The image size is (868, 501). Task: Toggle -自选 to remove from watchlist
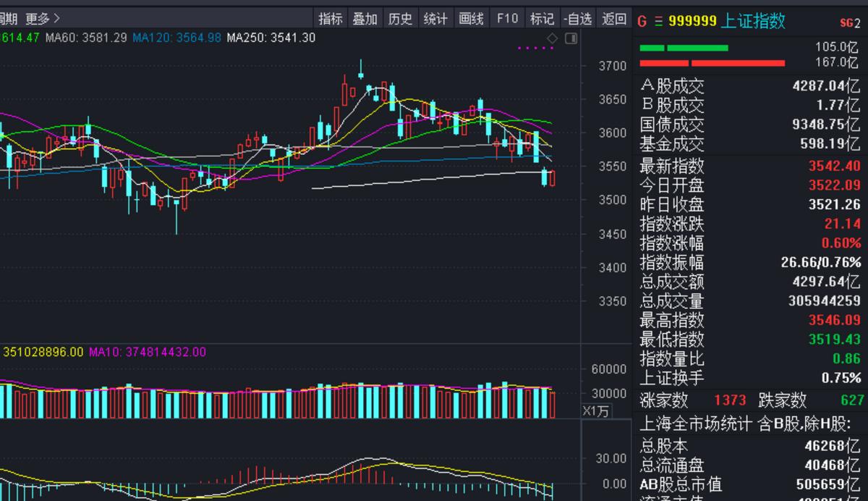tap(578, 19)
